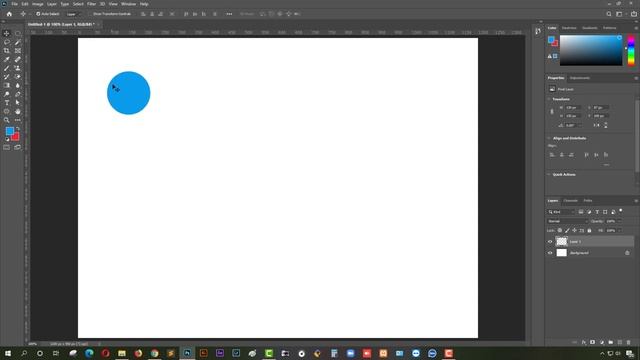
Task: Click the Layer 1 thumbnail
Action: tap(562, 242)
